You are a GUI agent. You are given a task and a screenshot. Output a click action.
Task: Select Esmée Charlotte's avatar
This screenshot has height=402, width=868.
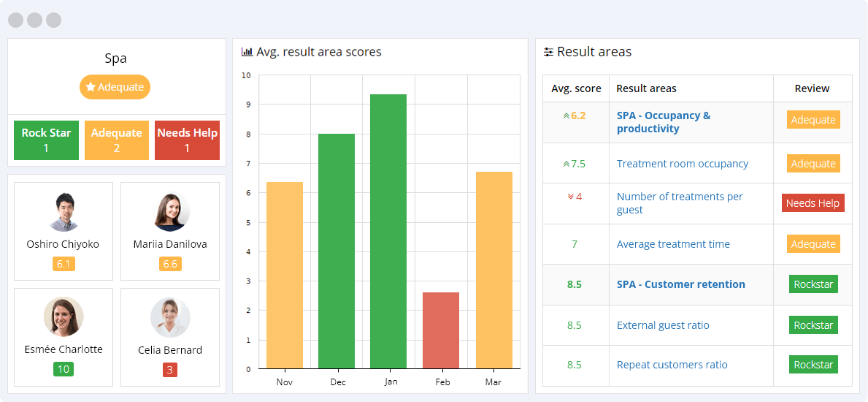coord(63,316)
